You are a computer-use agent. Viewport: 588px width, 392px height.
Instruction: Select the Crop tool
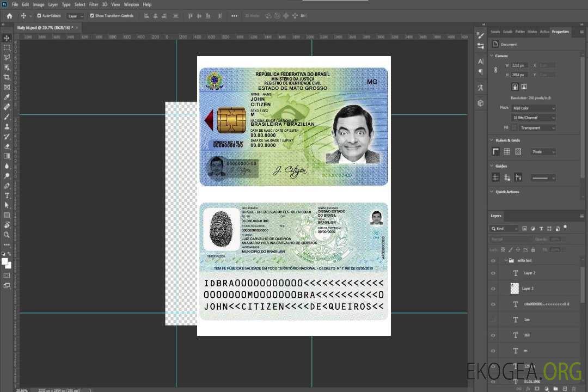(x=7, y=77)
